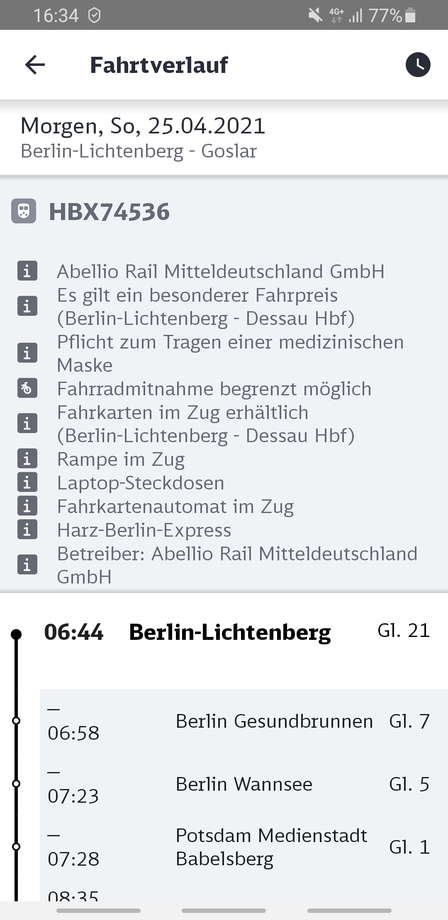The image size is (448, 920).
Task: Tap info icon beside Fahrkartenautomat im Zug
Action: click(27, 506)
